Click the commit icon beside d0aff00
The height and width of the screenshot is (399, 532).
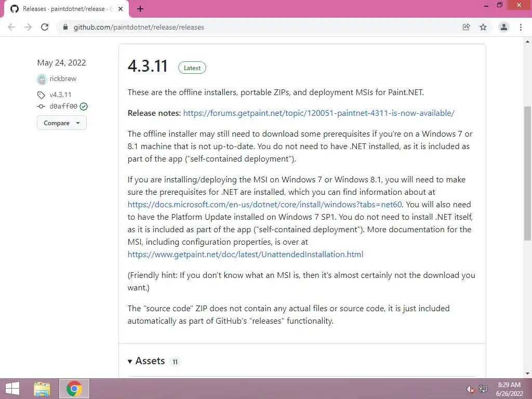[x=41, y=107]
